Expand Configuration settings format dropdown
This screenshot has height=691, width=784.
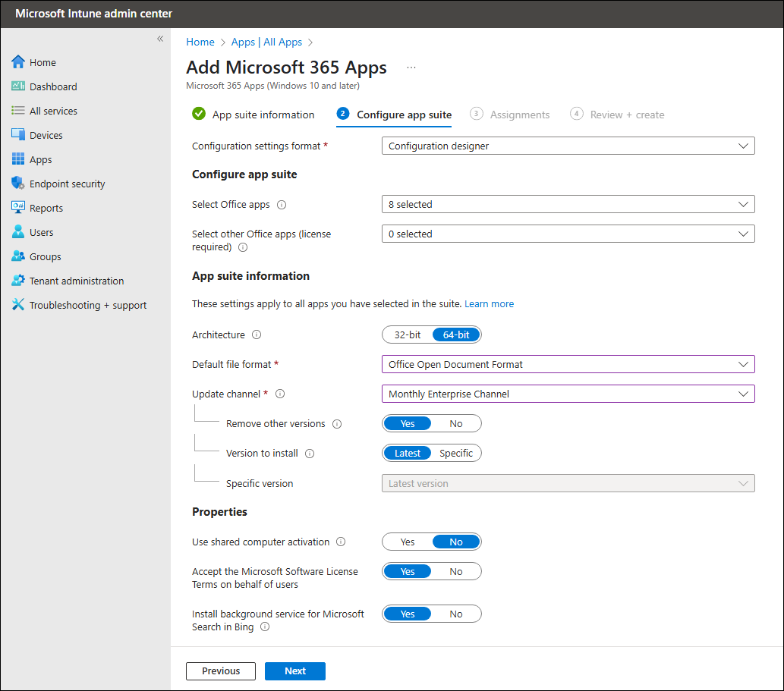568,146
